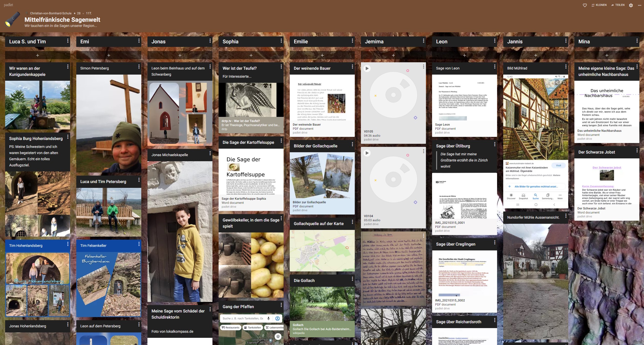Viewport: 644px width, 345px height.
Task: Open the IMG_20210315_0001 PDF attachment
Action: (x=465, y=204)
